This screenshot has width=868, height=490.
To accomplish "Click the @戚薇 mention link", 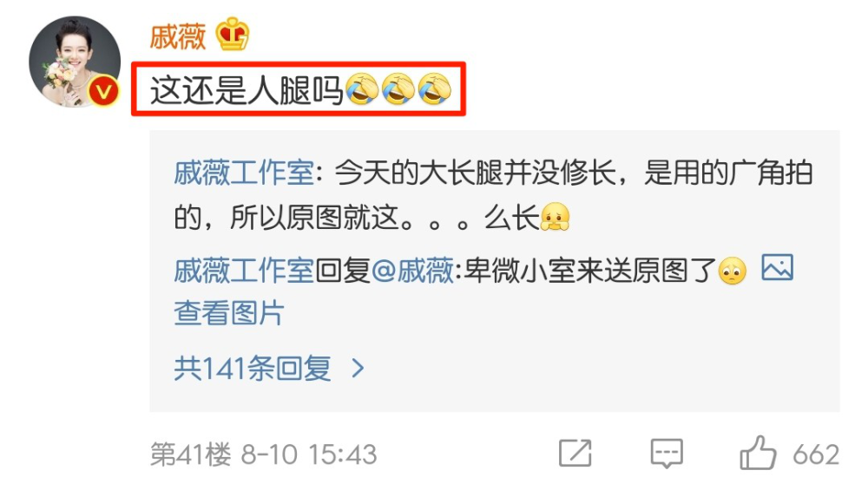I will click(412, 271).
